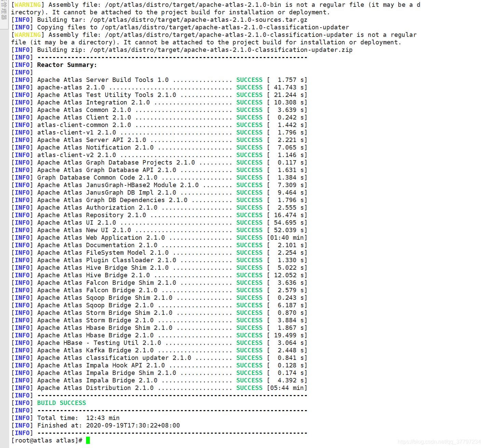Viewport: 484px width, 448px height.
Task: Click the second WARNING tag about classification-updater
Action: [x=28, y=35]
